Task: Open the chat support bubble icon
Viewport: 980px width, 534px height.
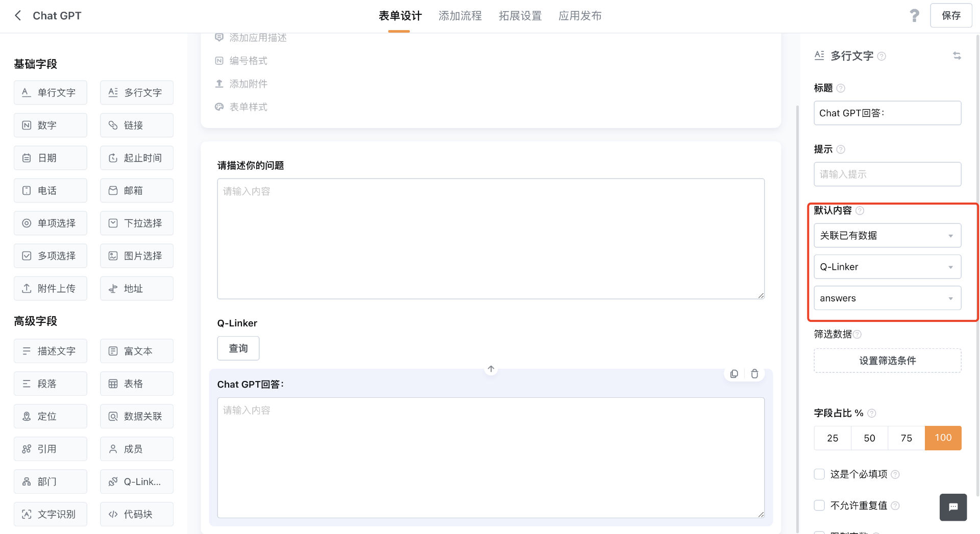Action: [953, 507]
